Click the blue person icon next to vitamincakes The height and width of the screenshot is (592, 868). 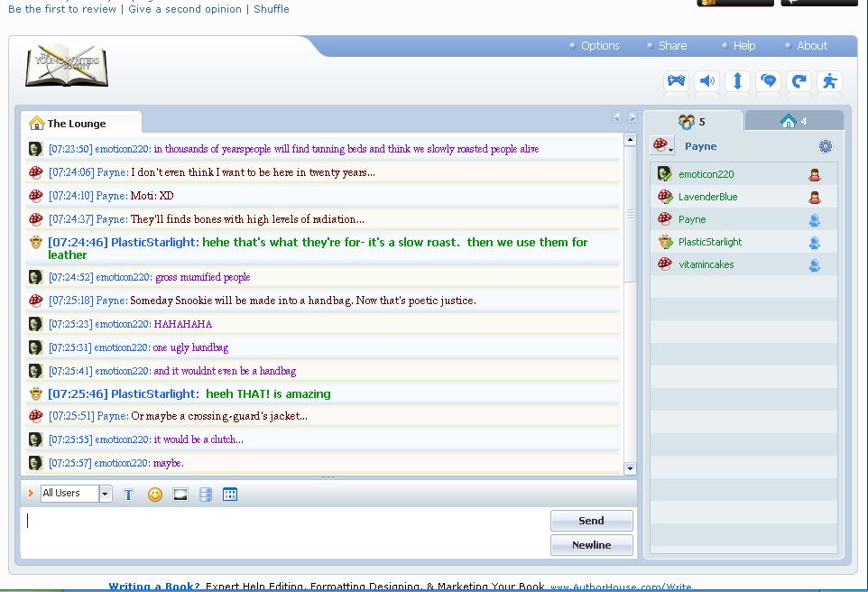(814, 266)
